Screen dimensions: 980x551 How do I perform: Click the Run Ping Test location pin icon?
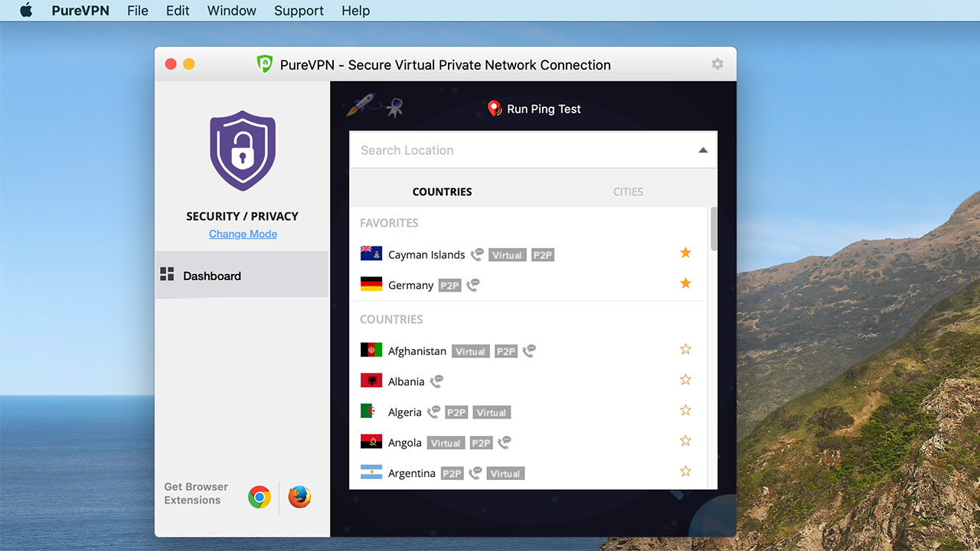(x=495, y=109)
